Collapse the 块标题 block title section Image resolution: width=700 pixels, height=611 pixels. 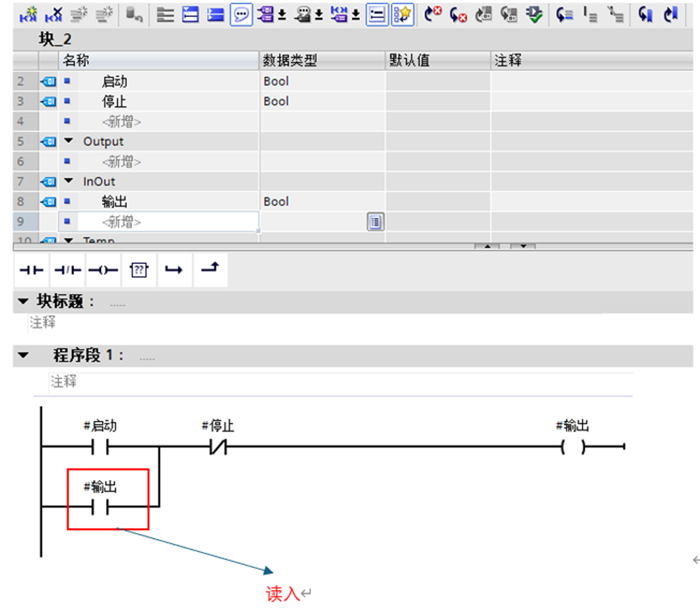click(23, 301)
